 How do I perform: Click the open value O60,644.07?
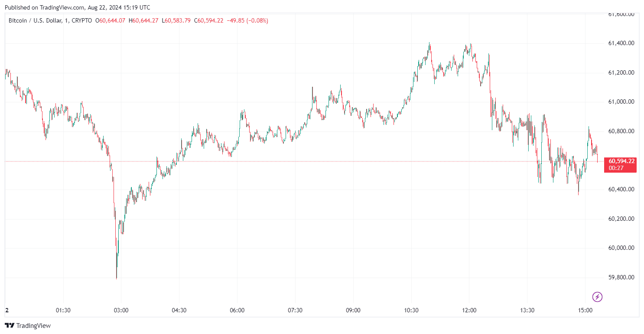(111, 20)
